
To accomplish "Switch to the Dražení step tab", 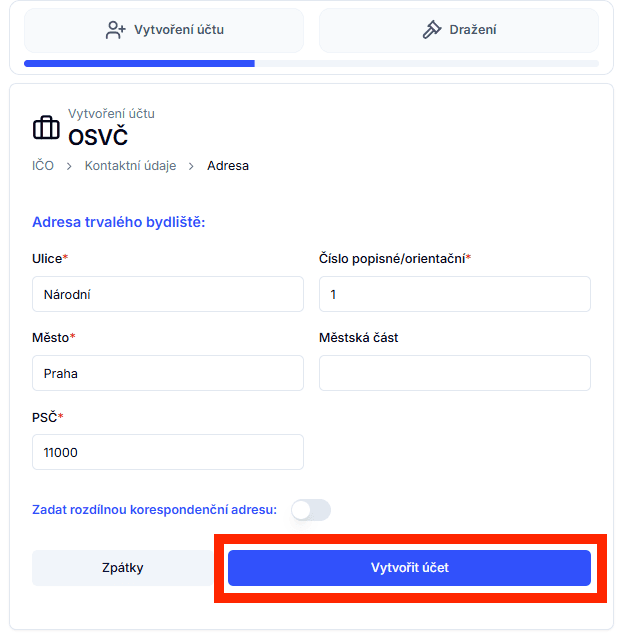I will click(x=459, y=30).
